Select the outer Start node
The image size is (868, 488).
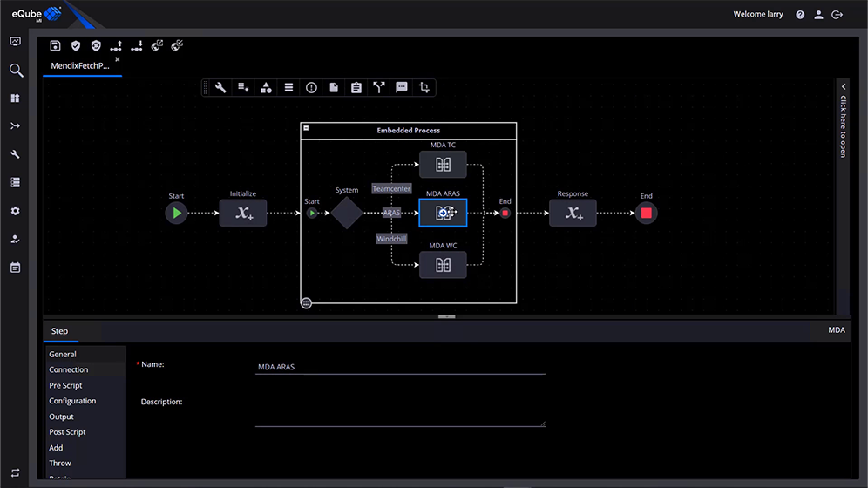pyautogui.click(x=176, y=213)
